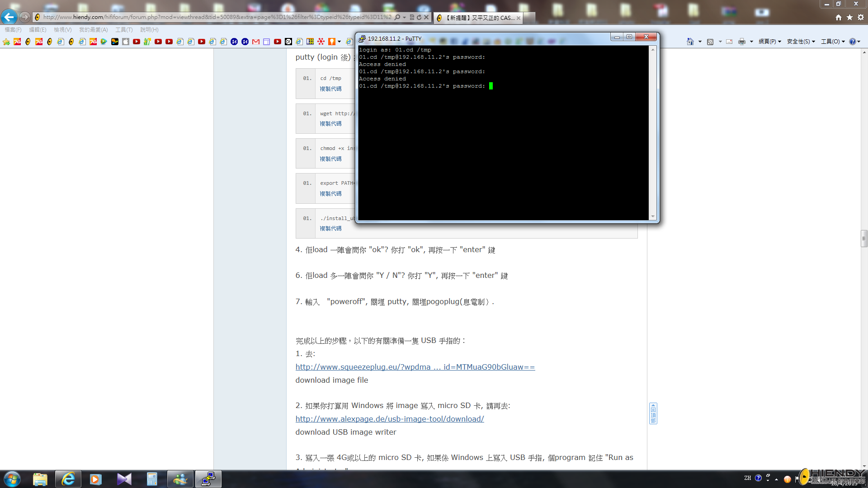This screenshot has height=488, width=868.
Task: Click inside the URL address bar field
Action: [x=217, y=17]
